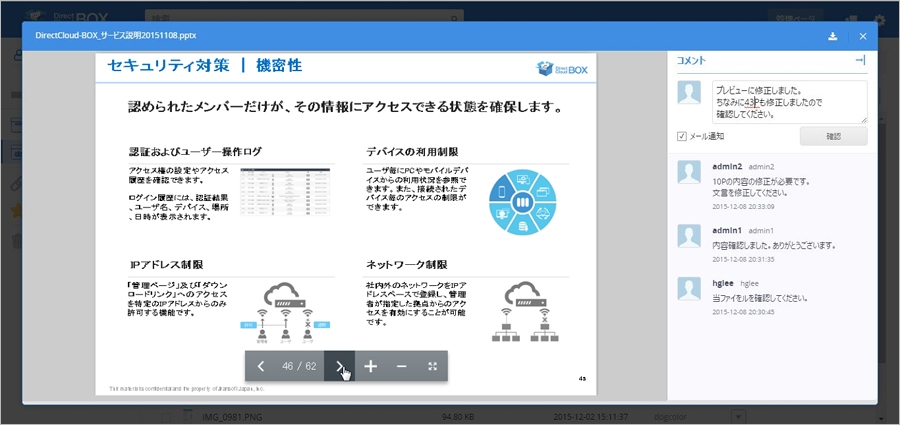900x425 pixels.
Task: Toggle the メール通知 checkbox
Action: [x=681, y=136]
